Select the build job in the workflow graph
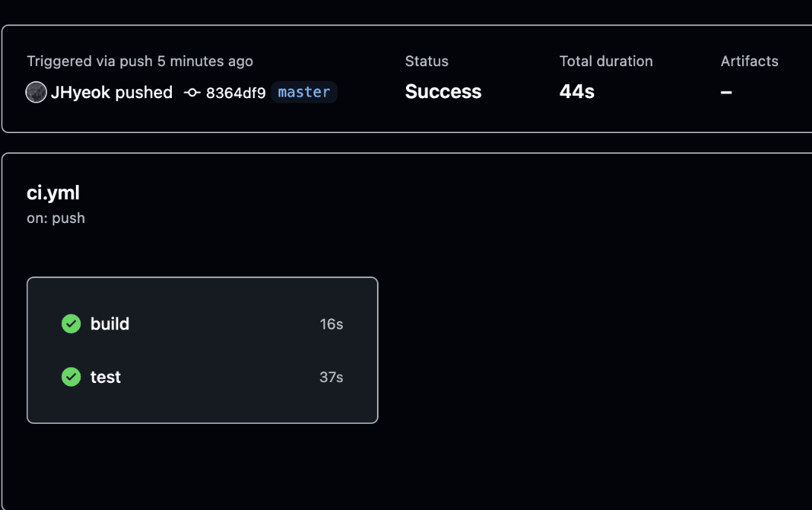 [x=110, y=324]
